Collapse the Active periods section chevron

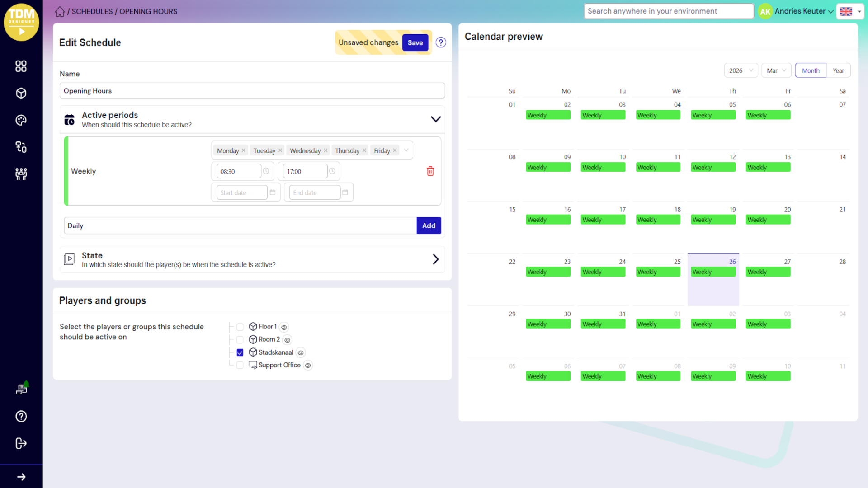click(x=435, y=119)
